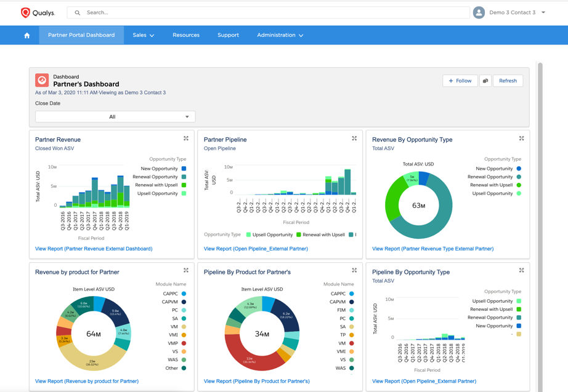This screenshot has width=568, height=392.
Task: Click the Qualys logo icon
Action: tap(25, 12)
